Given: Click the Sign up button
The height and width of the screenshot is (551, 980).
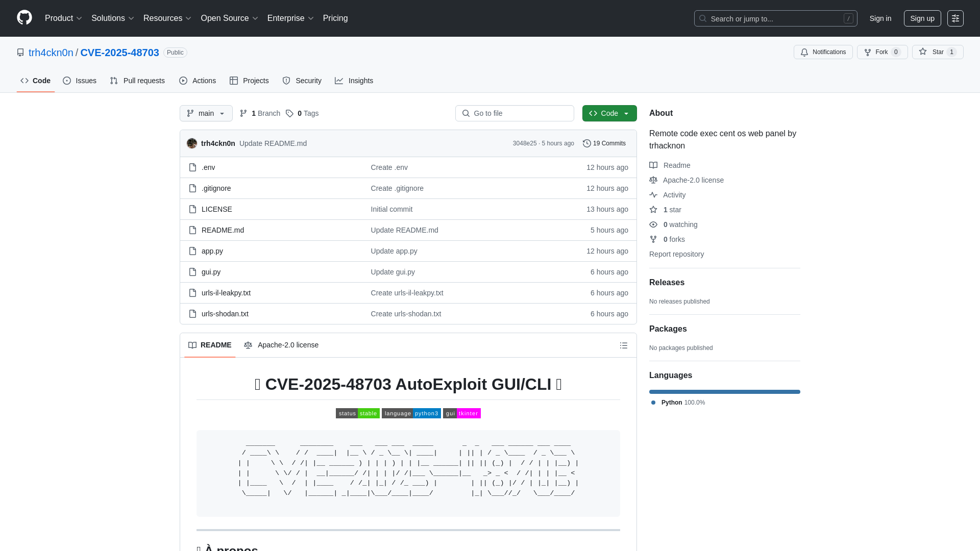Looking at the screenshot, I should [922, 18].
